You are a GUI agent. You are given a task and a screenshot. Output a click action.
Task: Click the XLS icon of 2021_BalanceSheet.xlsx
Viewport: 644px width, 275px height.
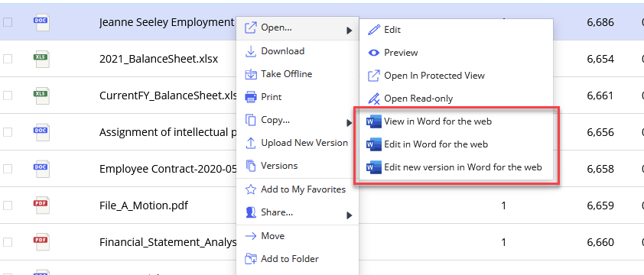(x=41, y=59)
